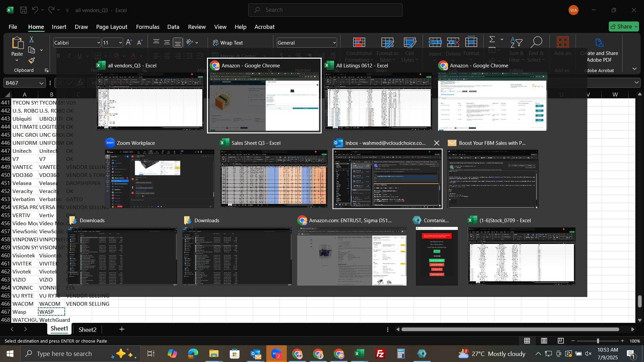Image resolution: width=644 pixels, height=362 pixels.
Task: Open the font name Calibri dropdown
Action: [x=99, y=43]
